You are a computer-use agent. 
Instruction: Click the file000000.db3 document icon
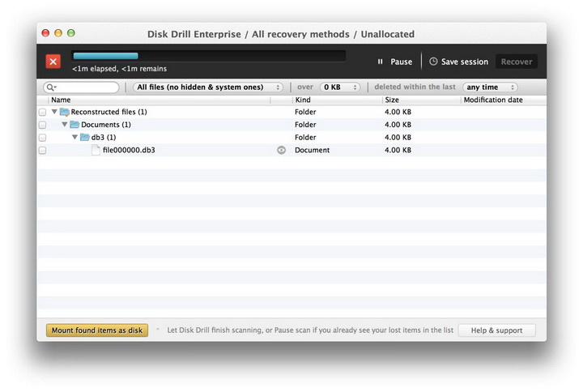(96, 150)
